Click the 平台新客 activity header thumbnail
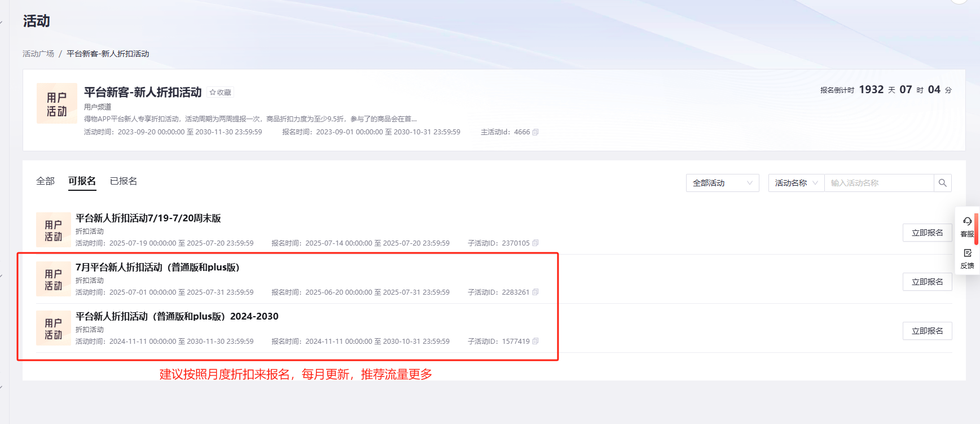Image resolution: width=980 pixels, height=424 pixels. point(56,104)
